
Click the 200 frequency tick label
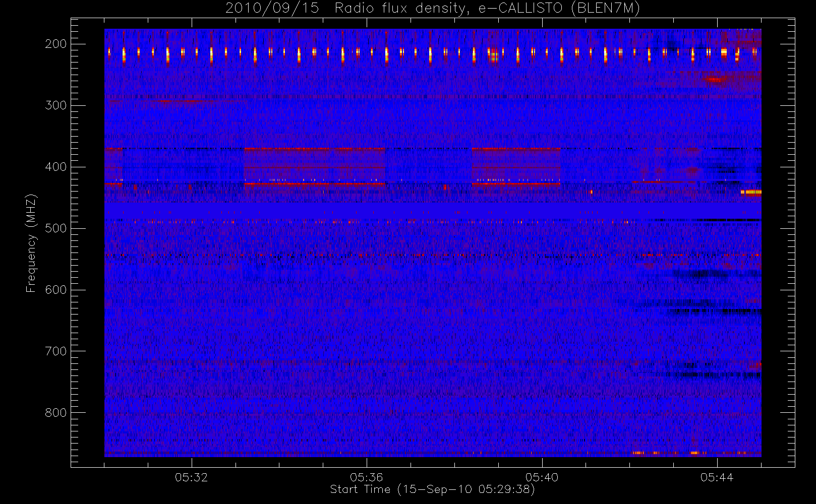point(55,44)
